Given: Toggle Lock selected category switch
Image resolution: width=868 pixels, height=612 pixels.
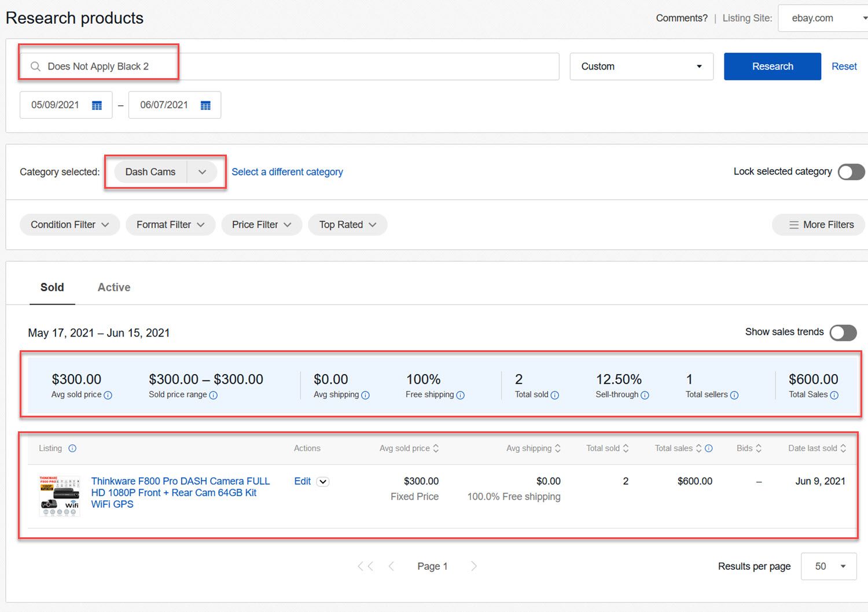Looking at the screenshot, I should coord(851,172).
